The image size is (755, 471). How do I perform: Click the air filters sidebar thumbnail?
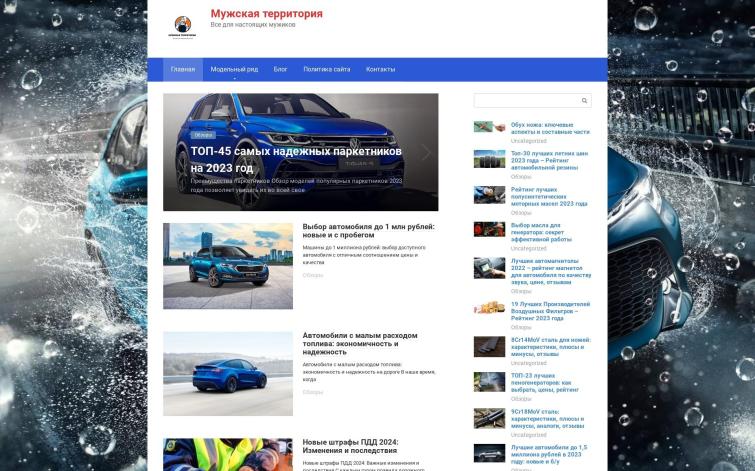coord(489,307)
